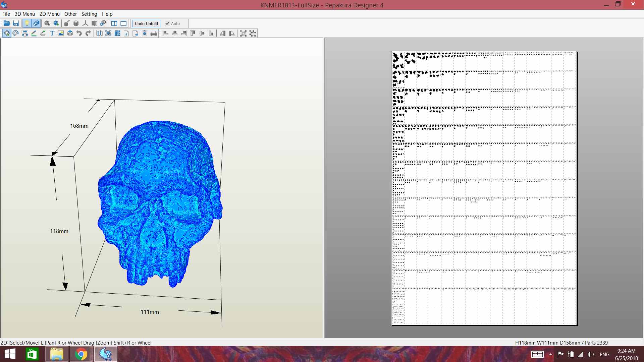The image size is (644, 362).
Task: Redo the action with the curved arrow
Action: [88, 33]
